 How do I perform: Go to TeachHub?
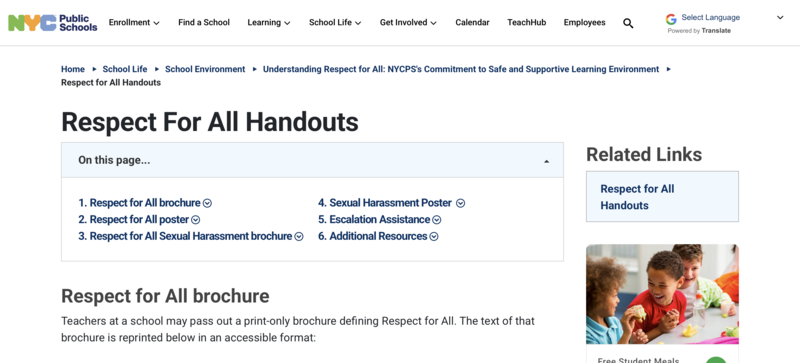(527, 22)
